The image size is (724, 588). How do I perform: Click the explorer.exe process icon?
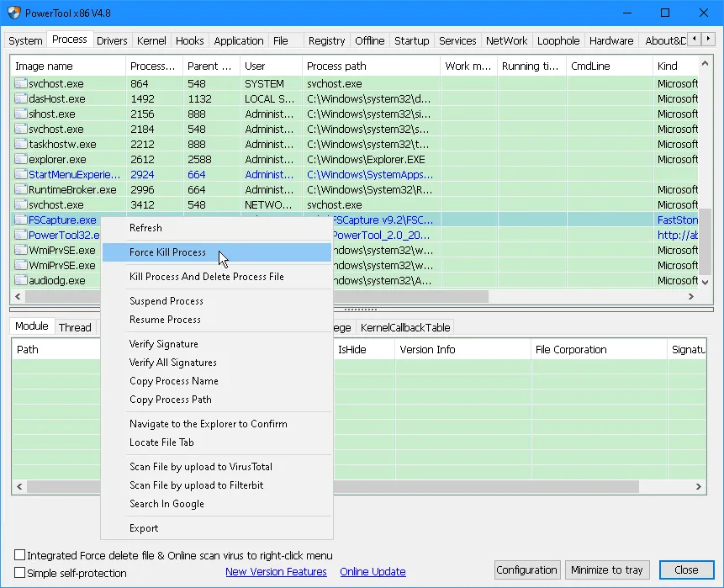[18, 159]
